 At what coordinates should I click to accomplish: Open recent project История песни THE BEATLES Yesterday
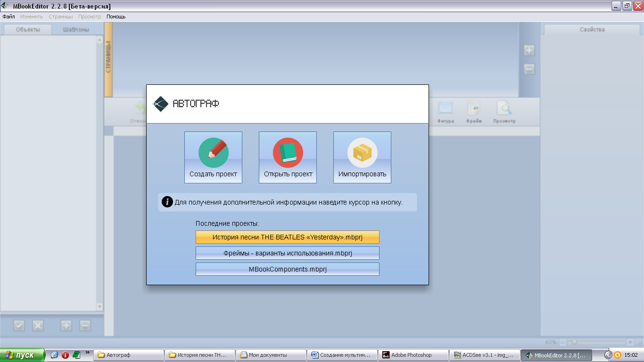click(288, 237)
